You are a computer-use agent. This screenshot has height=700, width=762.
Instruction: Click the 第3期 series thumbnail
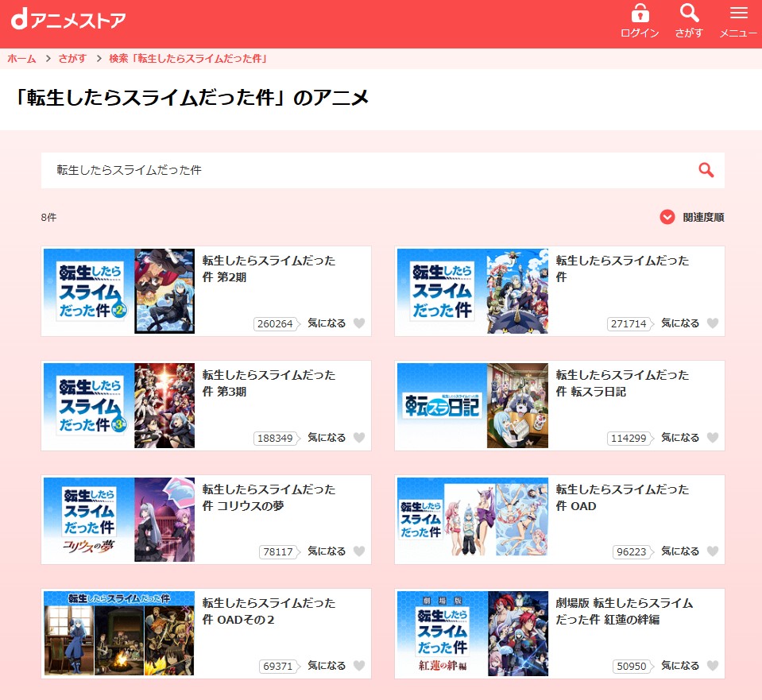coord(119,405)
